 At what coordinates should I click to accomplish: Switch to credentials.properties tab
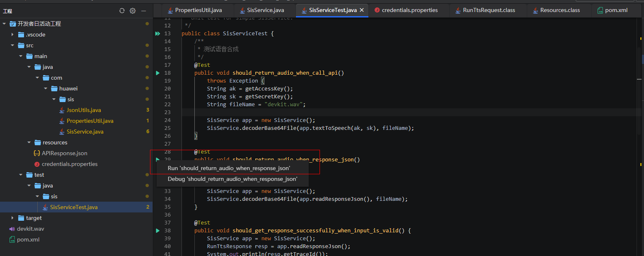(x=409, y=10)
